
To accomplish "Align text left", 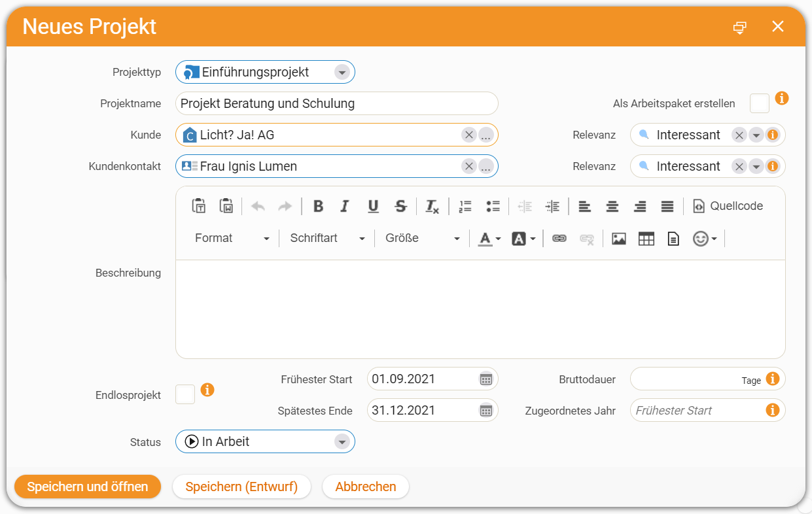I will pyautogui.click(x=585, y=206).
